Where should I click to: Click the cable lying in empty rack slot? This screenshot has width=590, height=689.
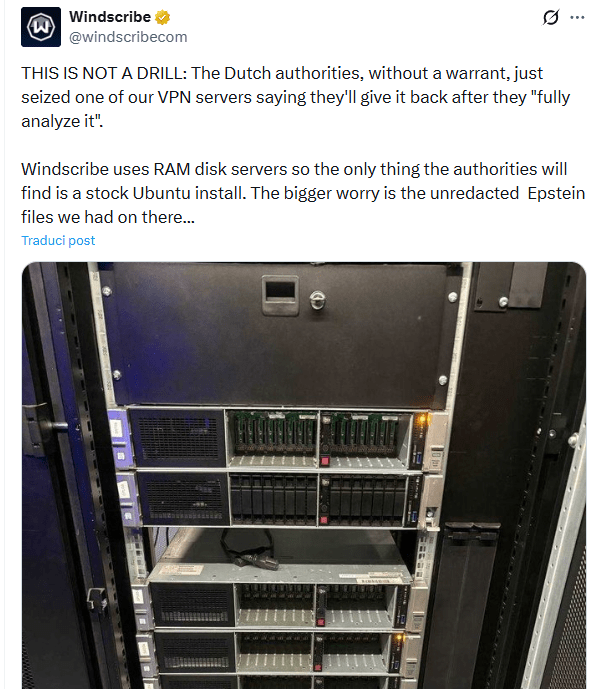point(249,550)
